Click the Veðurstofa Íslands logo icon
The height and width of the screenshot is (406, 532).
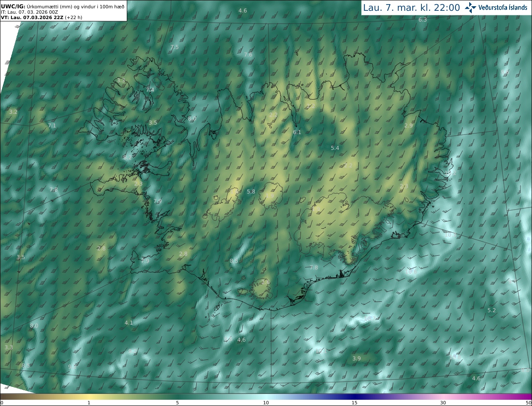tap(470, 7)
